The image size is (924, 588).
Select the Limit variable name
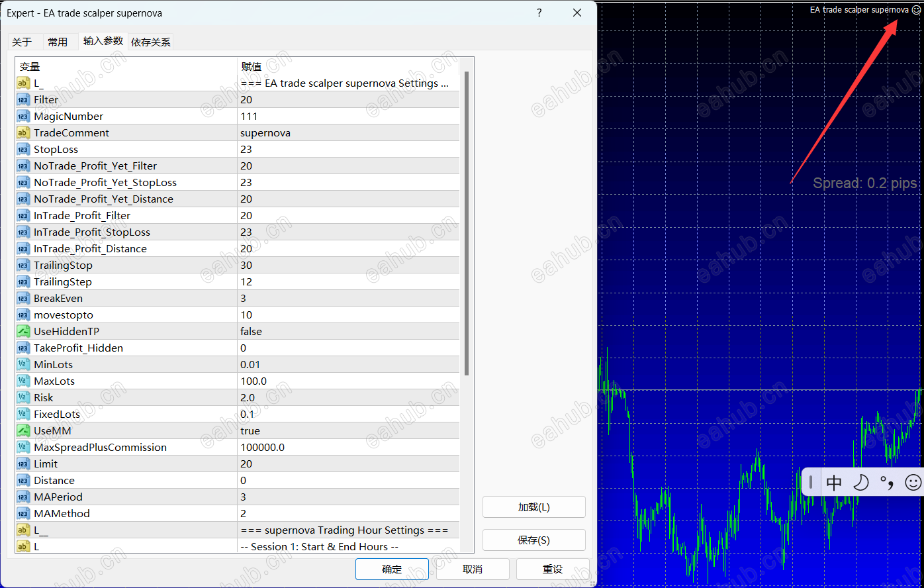tap(46, 464)
